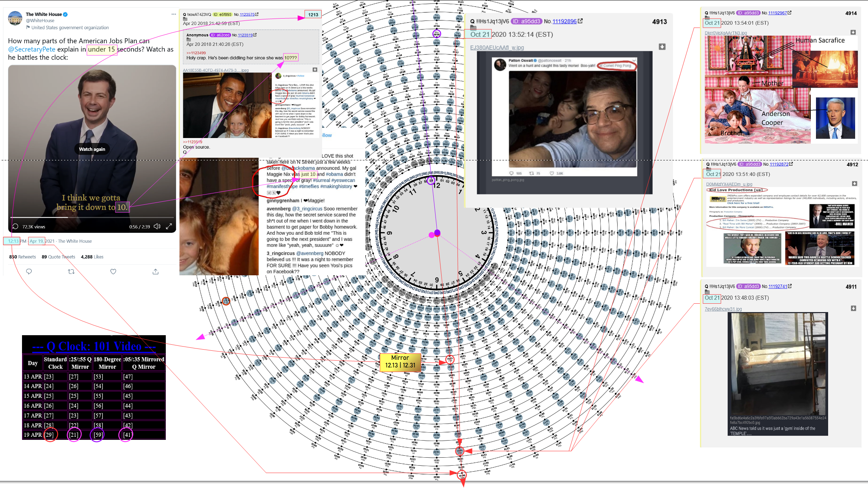Image resolution: width=868 pixels, height=488 pixels.
Task: Click the White House profile avatar
Action: click(x=15, y=18)
